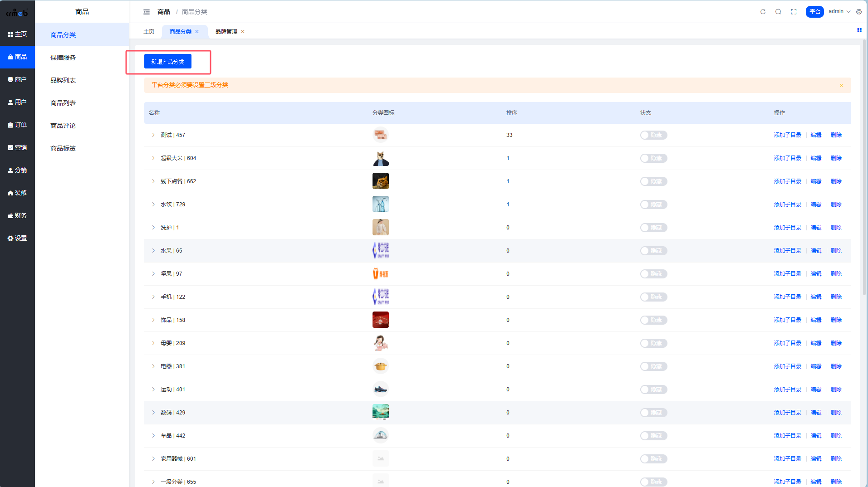Open the settings gear icon beside admin
The image size is (868, 487).
coord(859,12)
